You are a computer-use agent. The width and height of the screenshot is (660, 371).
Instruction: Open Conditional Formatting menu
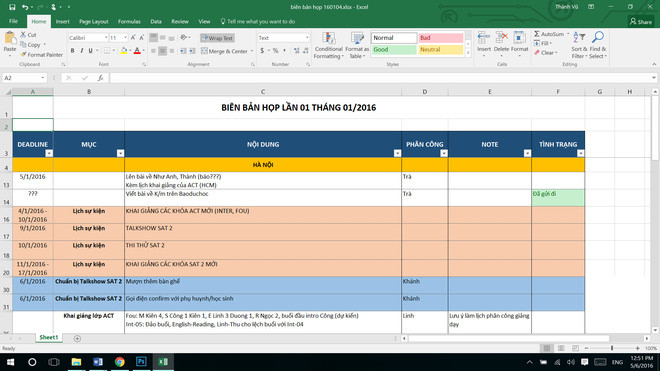click(x=329, y=45)
